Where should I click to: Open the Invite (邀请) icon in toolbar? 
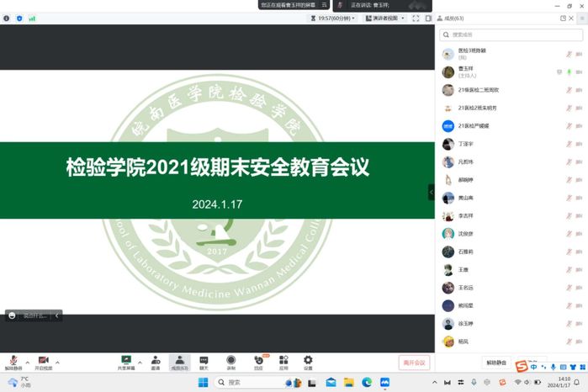click(x=155, y=362)
